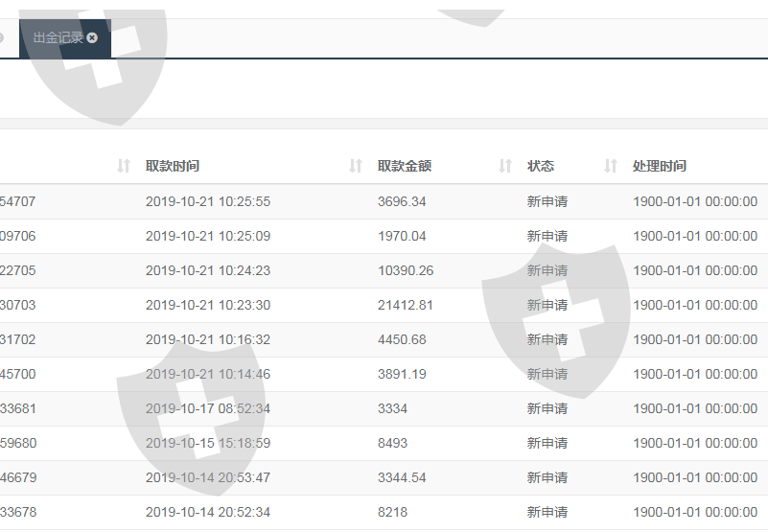Click the ID cell ending 31702
The image size is (768, 532).
pyautogui.click(x=17, y=339)
